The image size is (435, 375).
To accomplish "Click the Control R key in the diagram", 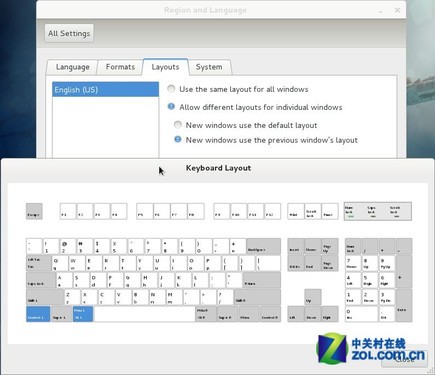I will (x=270, y=314).
